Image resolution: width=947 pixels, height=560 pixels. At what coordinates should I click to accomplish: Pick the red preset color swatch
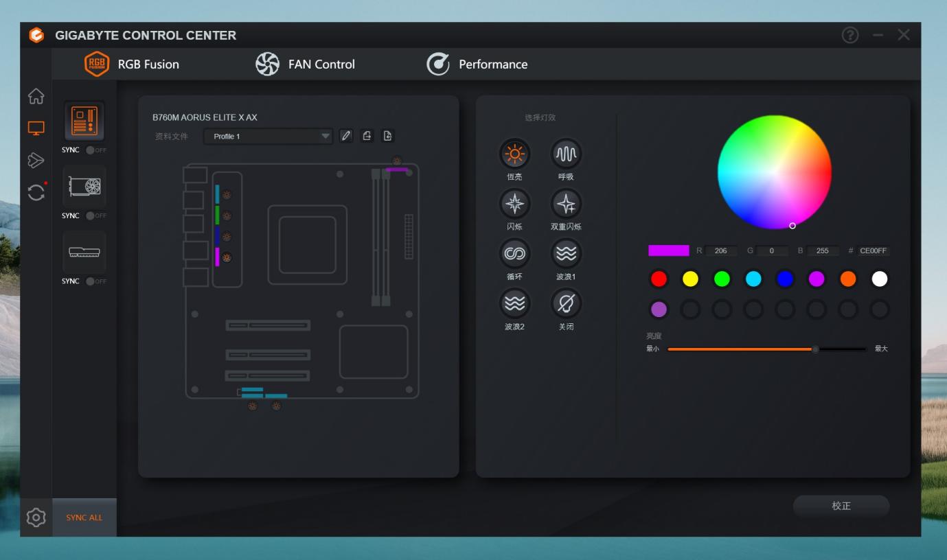click(x=659, y=279)
